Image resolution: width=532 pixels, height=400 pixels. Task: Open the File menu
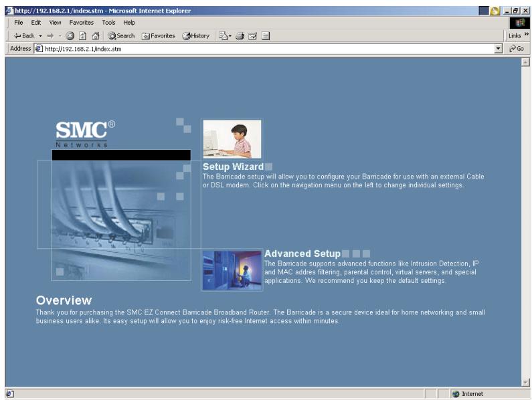tap(18, 22)
